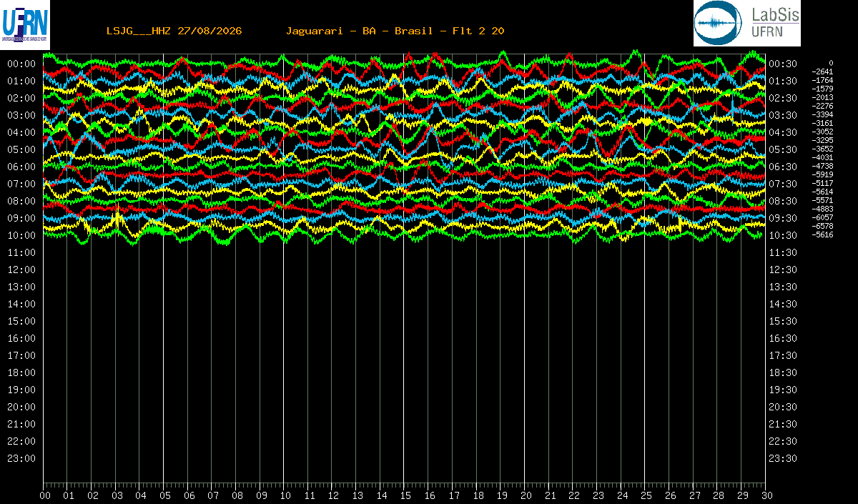Select the station header text LSJG___HHZ 27/08/2026
The width and height of the screenshot is (858, 504).
(174, 31)
